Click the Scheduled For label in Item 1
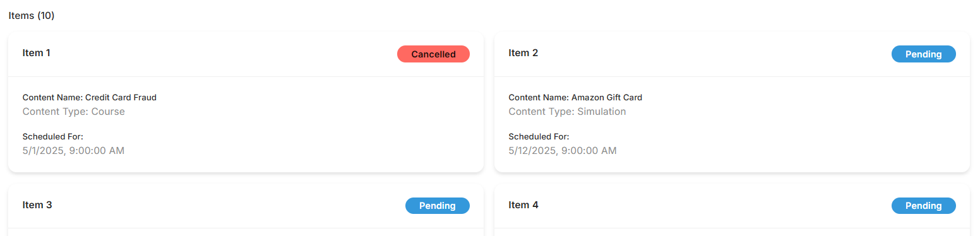980x236 pixels. click(52, 136)
